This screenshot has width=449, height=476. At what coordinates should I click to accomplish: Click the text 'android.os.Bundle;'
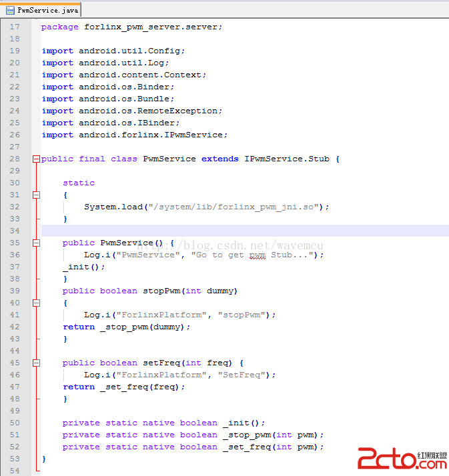pos(126,99)
